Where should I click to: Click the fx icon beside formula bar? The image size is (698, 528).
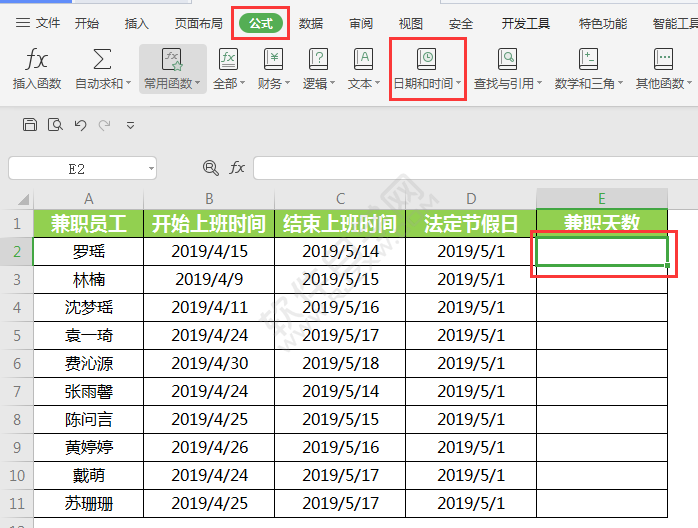[x=237, y=168]
